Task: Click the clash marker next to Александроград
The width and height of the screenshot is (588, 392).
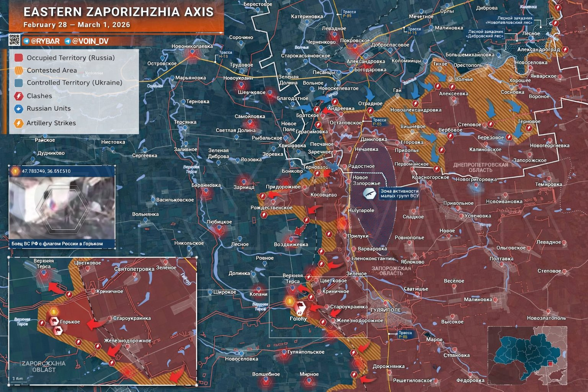Action: pyautogui.click(x=565, y=50)
